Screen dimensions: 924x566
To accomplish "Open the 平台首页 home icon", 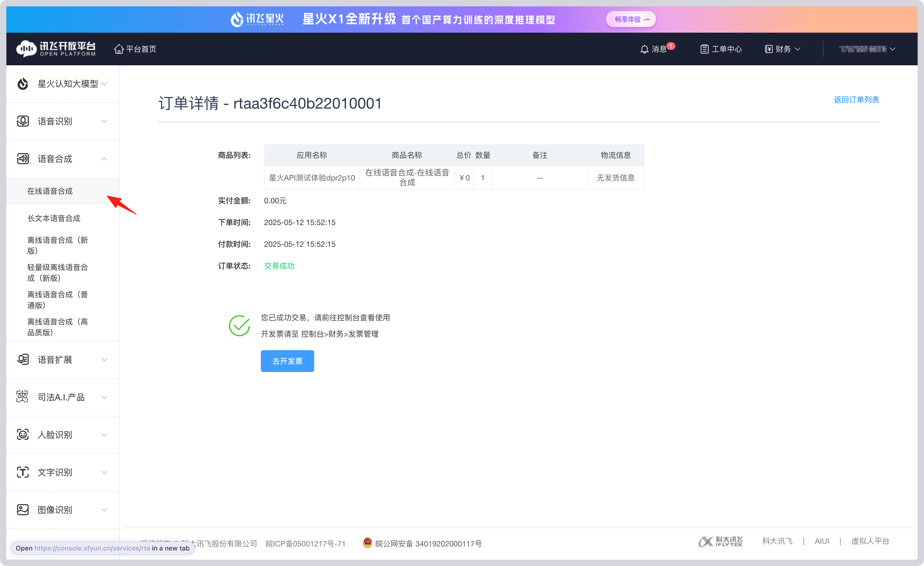I will tap(119, 49).
